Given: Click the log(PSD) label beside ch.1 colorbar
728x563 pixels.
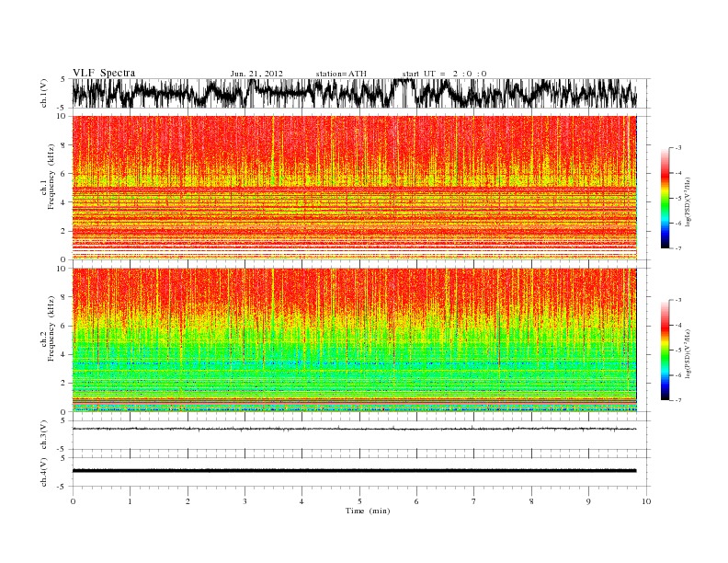Looking at the screenshot, I should [688, 201].
